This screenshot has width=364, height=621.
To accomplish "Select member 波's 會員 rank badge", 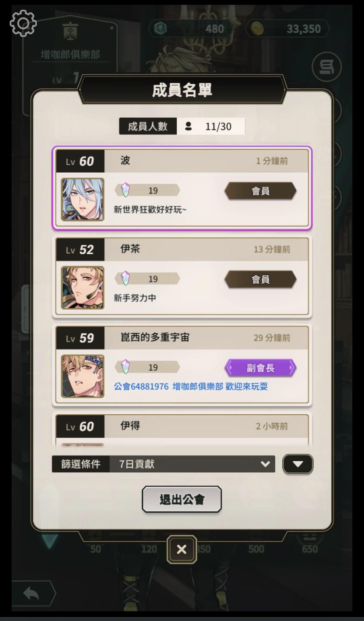I will click(260, 191).
